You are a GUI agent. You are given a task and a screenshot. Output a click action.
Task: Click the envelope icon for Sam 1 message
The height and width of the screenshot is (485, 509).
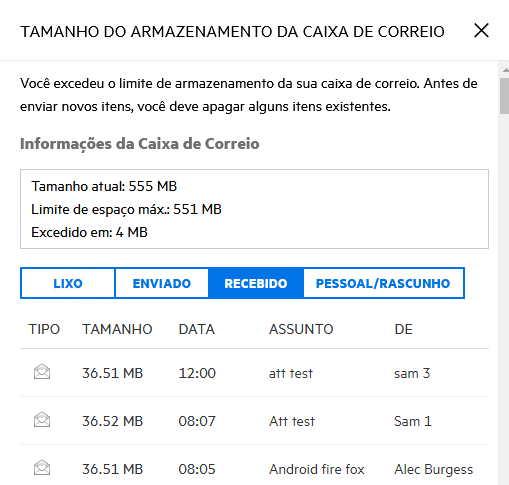pos(42,420)
